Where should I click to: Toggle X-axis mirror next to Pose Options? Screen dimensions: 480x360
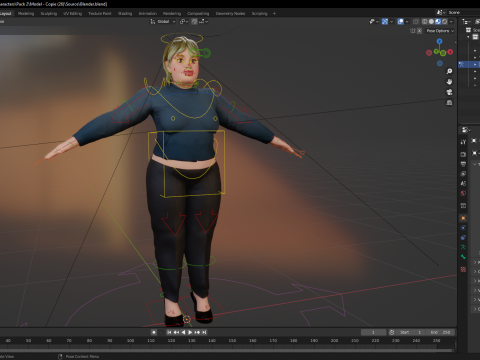point(419,31)
